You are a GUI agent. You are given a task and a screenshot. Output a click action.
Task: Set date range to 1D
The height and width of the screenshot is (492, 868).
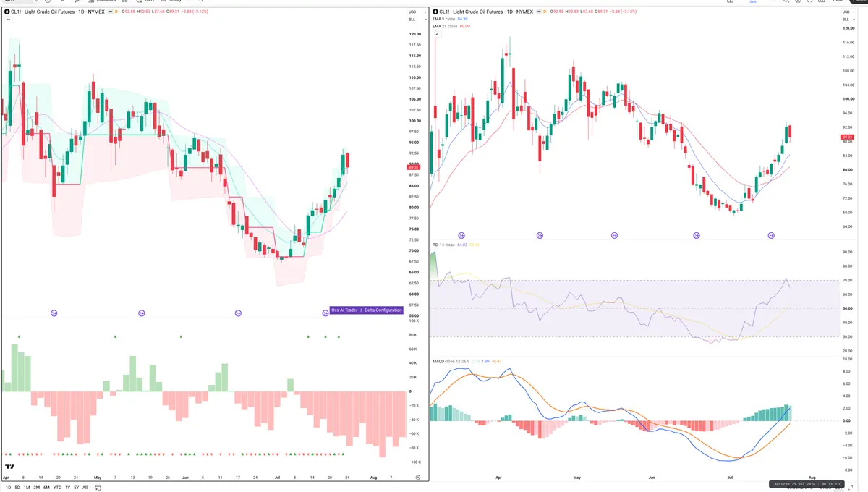click(7, 488)
